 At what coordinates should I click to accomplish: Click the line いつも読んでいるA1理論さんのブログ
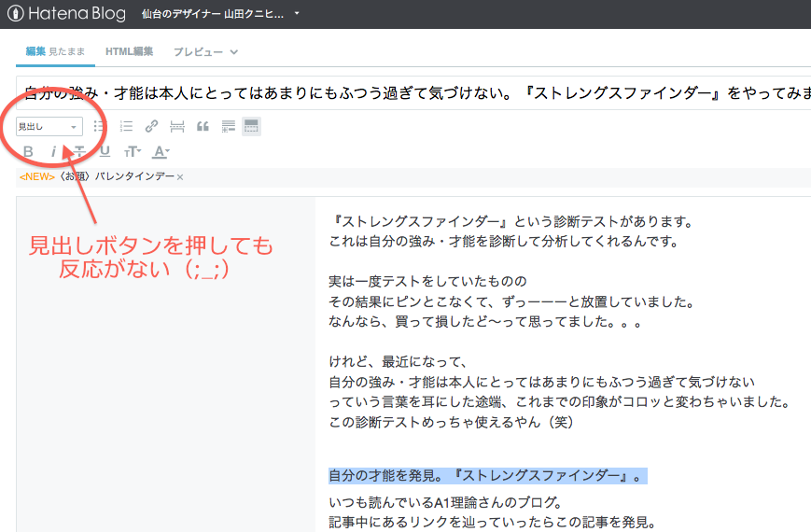pyautogui.click(x=445, y=502)
